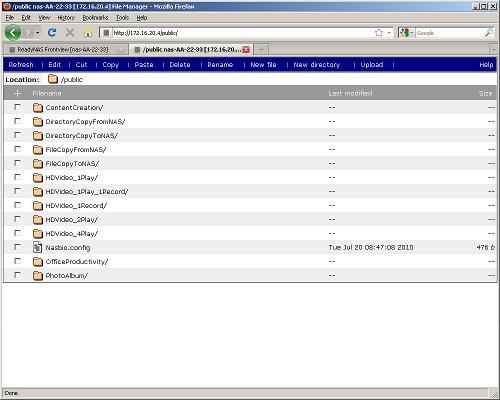The width and height of the screenshot is (500, 400).
Task: Click the DirectoryCopyFromNAS folder icon
Action: click(x=38, y=121)
